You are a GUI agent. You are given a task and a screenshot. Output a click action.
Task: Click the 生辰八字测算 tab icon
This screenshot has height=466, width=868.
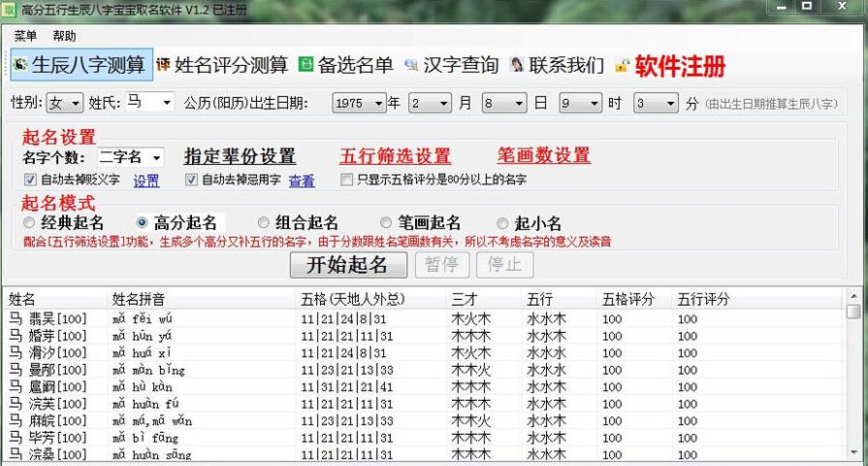(20, 65)
